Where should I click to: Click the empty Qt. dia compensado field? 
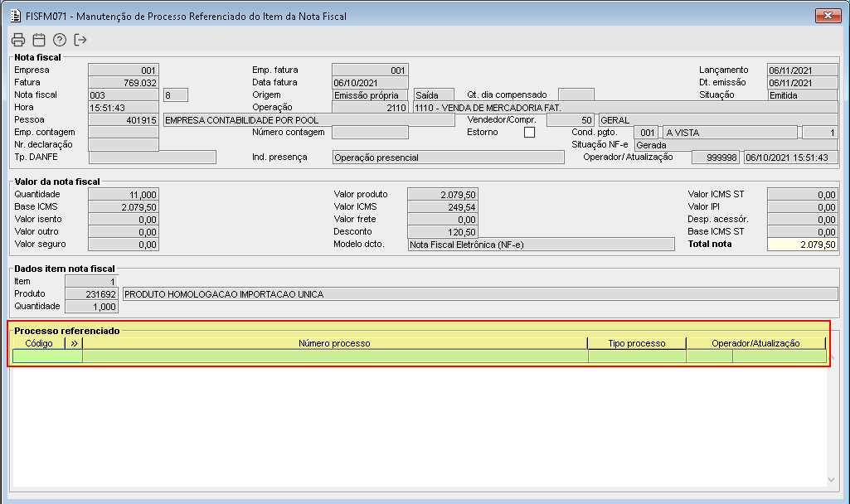point(576,94)
